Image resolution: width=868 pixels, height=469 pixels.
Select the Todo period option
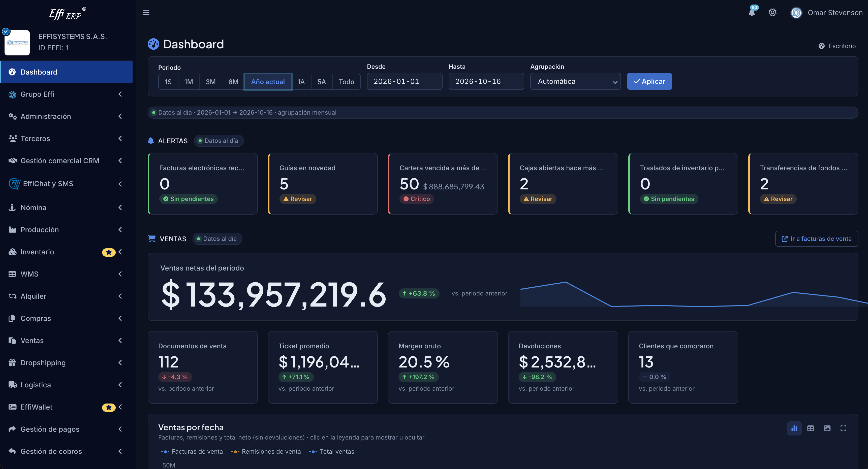pos(346,82)
